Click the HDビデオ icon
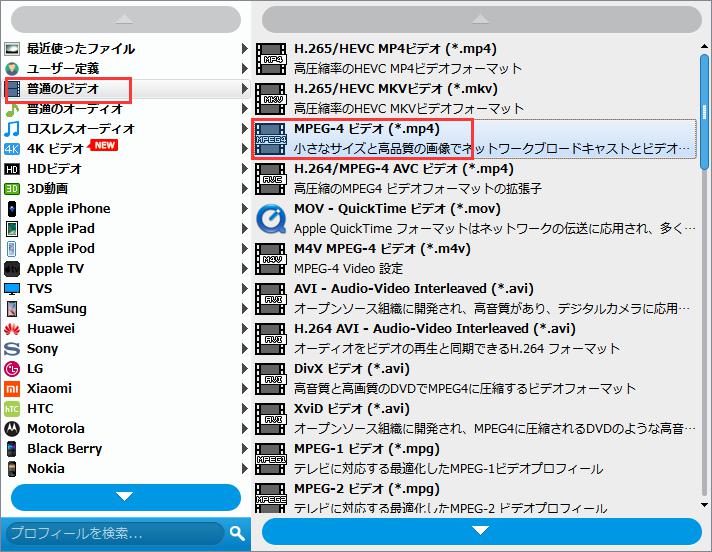 12,169
